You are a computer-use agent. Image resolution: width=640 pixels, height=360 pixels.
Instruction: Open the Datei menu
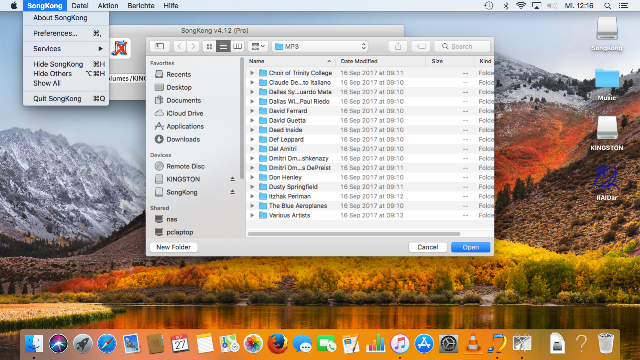click(80, 6)
